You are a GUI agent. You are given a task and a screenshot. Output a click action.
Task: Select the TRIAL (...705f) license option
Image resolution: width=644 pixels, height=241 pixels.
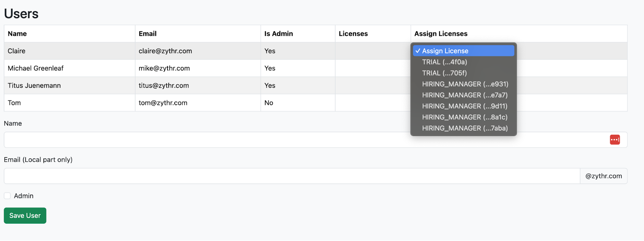[x=444, y=73]
